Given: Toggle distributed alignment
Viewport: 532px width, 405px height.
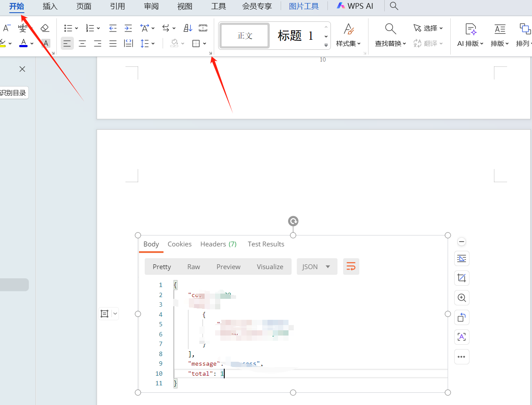Looking at the screenshot, I should (129, 43).
